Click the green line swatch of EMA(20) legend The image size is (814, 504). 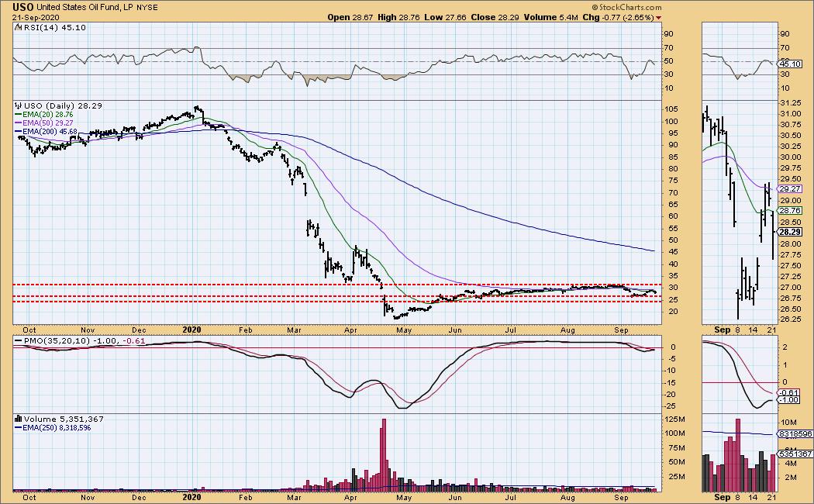(18, 115)
